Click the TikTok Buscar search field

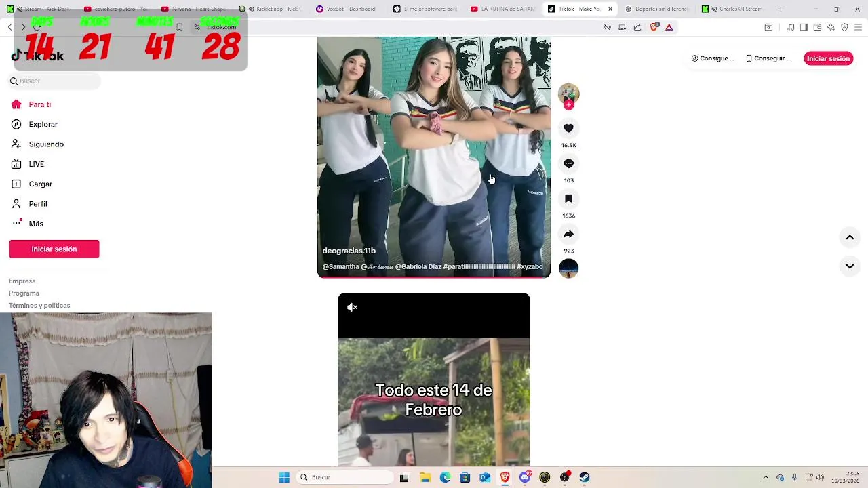click(x=54, y=81)
